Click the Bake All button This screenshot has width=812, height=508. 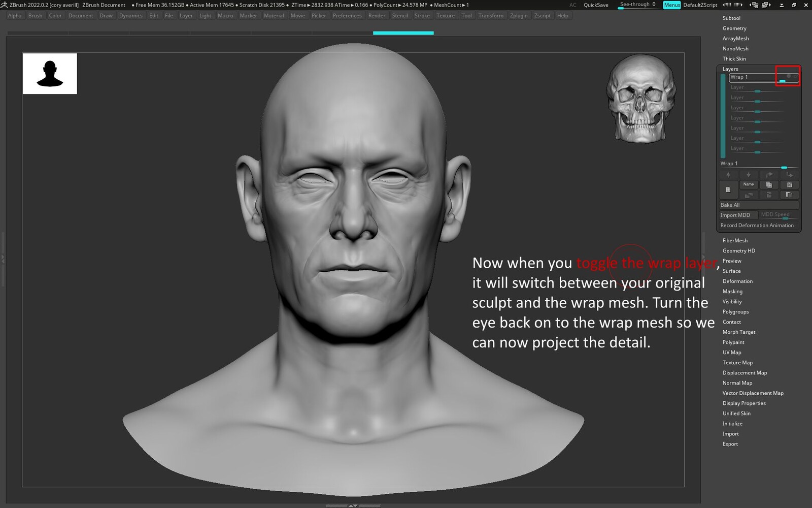click(x=759, y=205)
